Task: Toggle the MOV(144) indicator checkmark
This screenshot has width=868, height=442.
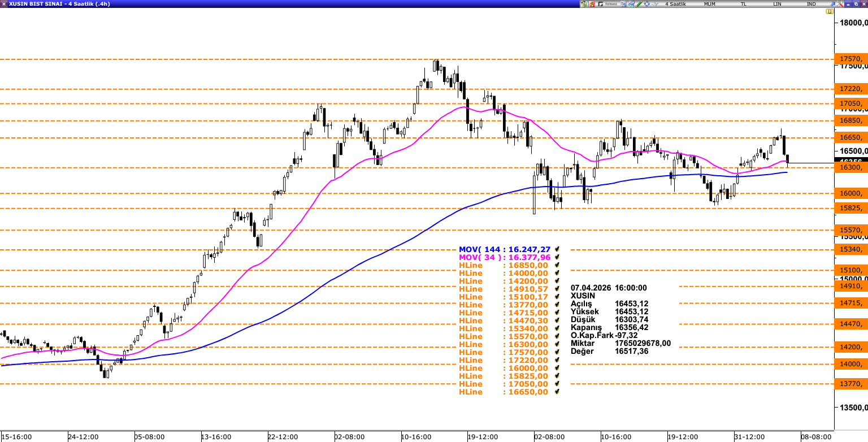Action: (557, 249)
